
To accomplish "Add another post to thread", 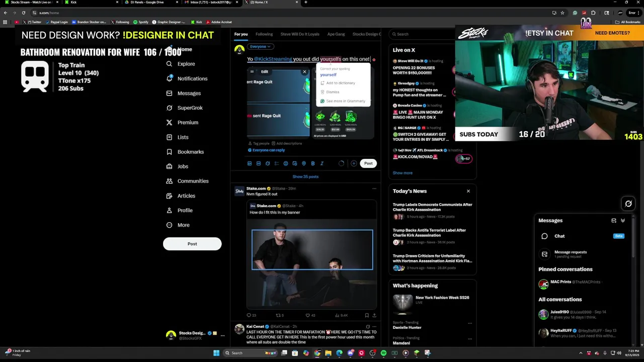I will 354,163.
